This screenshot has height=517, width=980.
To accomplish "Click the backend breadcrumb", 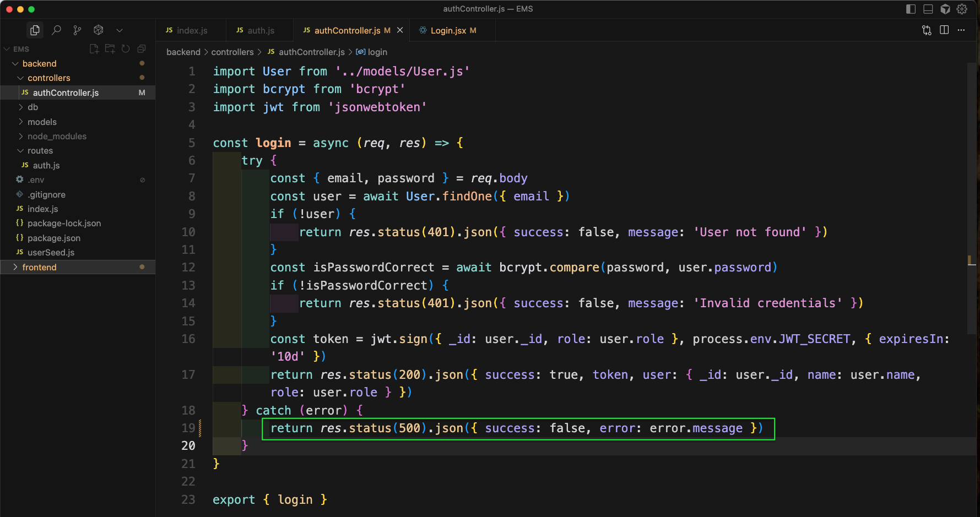I will [x=183, y=52].
